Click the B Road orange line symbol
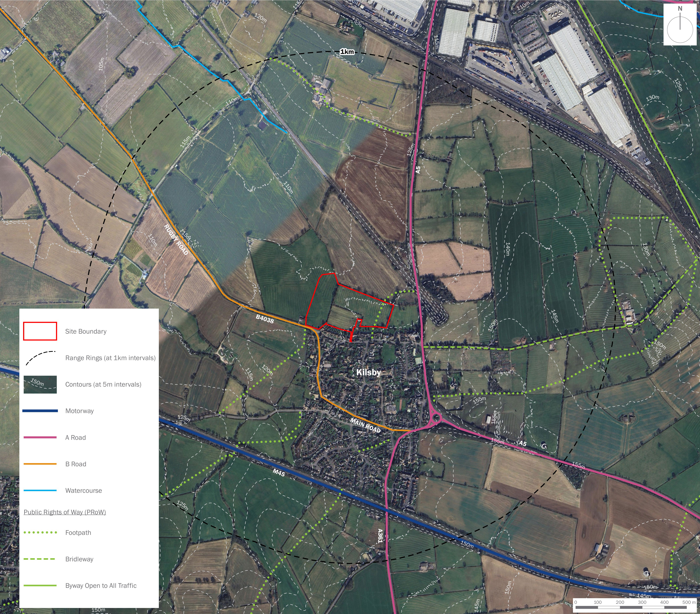The height and width of the screenshot is (614, 700). pos(40,464)
